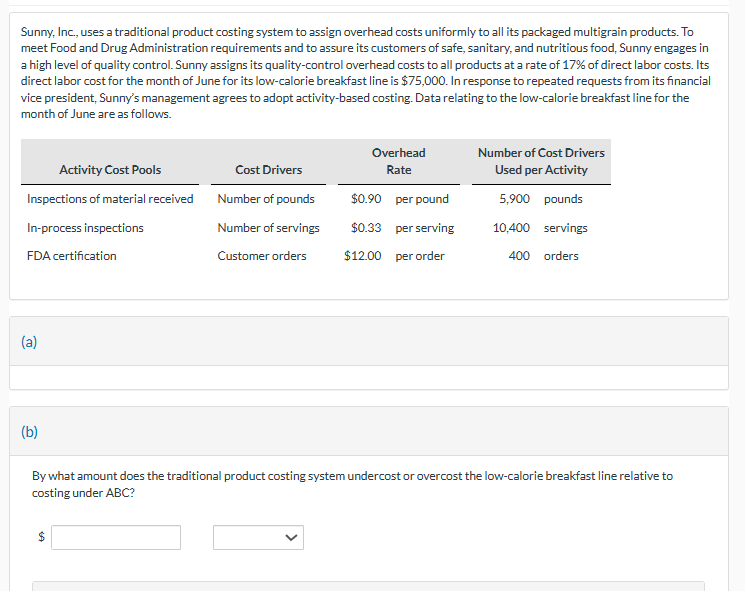The width and height of the screenshot is (745, 591).
Task: Open the undercost or overcost dropdown
Action: coord(258,537)
